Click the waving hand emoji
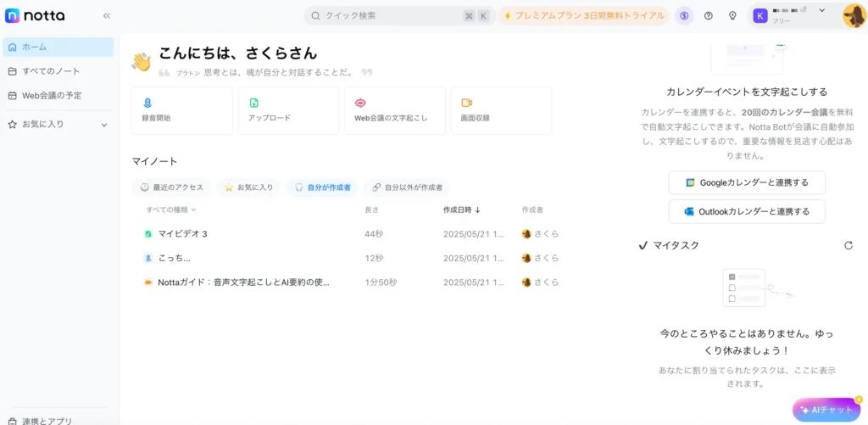The image size is (868, 425). (x=142, y=62)
